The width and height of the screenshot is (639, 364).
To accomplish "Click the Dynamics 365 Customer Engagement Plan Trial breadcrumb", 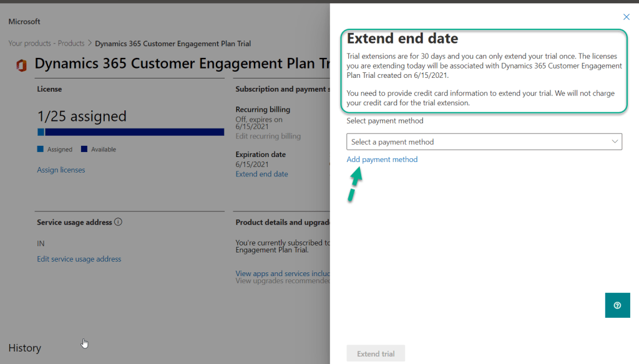I will tap(173, 44).
